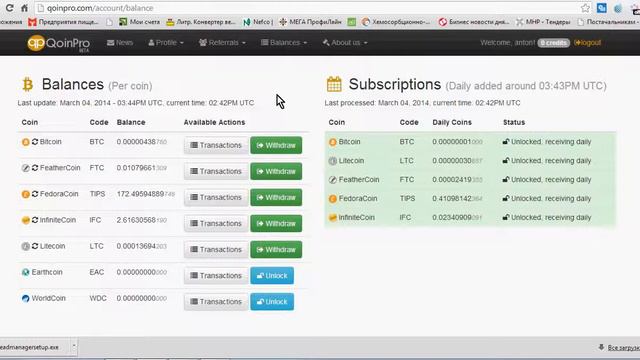Click the refresh icon next to Litecoin balance
Screen dimensions: 640x360
click(x=35, y=246)
